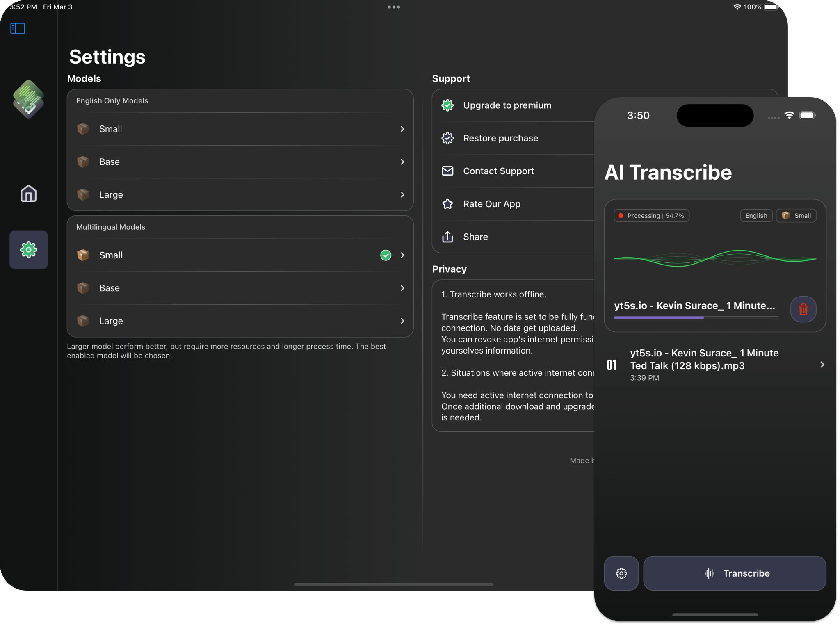This screenshot has width=840, height=625.
Task: Select the Multilingual Small model checkmark
Action: tap(385, 255)
